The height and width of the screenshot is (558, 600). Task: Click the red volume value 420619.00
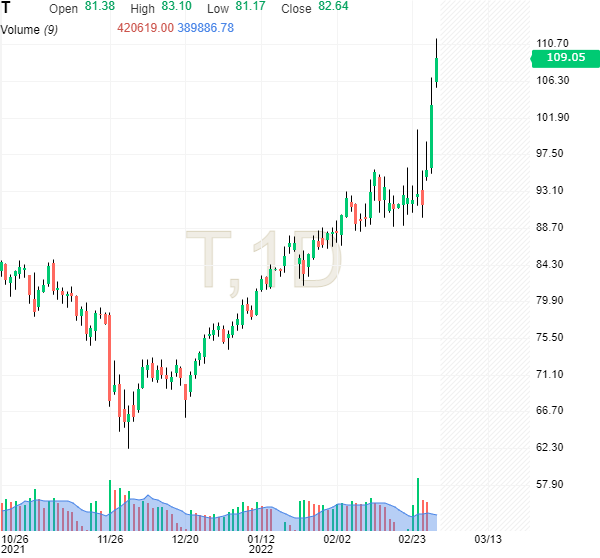pyautogui.click(x=145, y=28)
